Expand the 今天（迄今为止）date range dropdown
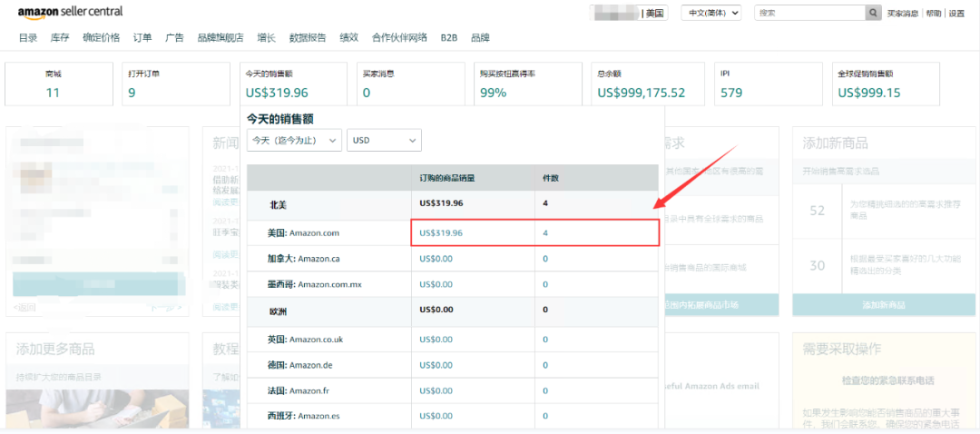The width and height of the screenshot is (980, 434). tap(293, 141)
